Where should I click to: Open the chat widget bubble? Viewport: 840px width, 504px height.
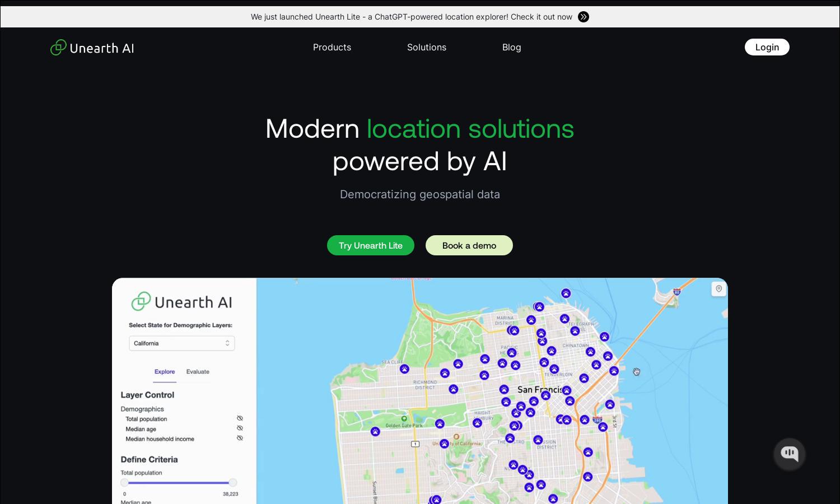click(790, 454)
